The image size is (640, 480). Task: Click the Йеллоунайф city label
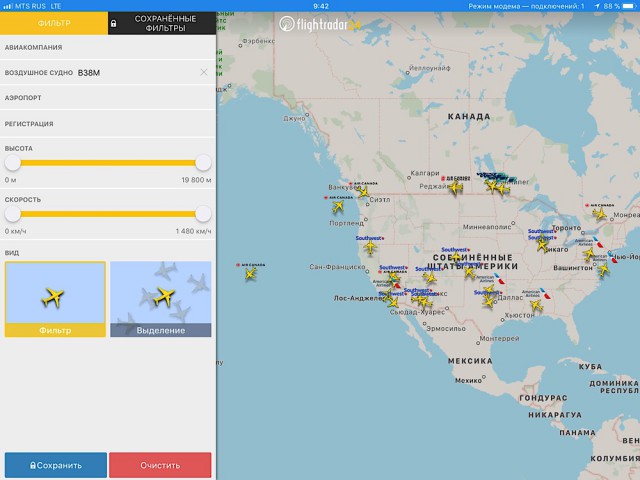430,68
